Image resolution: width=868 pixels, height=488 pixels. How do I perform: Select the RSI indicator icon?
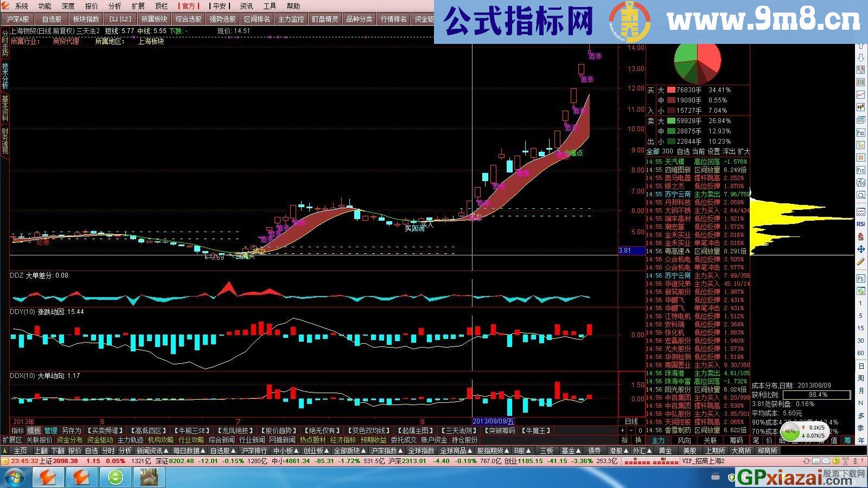[861, 224]
